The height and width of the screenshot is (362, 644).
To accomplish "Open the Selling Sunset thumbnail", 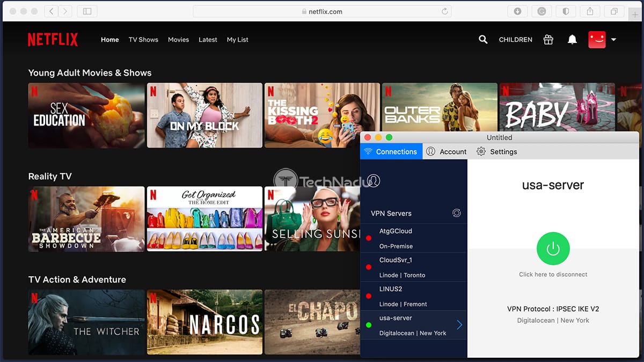I will click(x=312, y=219).
